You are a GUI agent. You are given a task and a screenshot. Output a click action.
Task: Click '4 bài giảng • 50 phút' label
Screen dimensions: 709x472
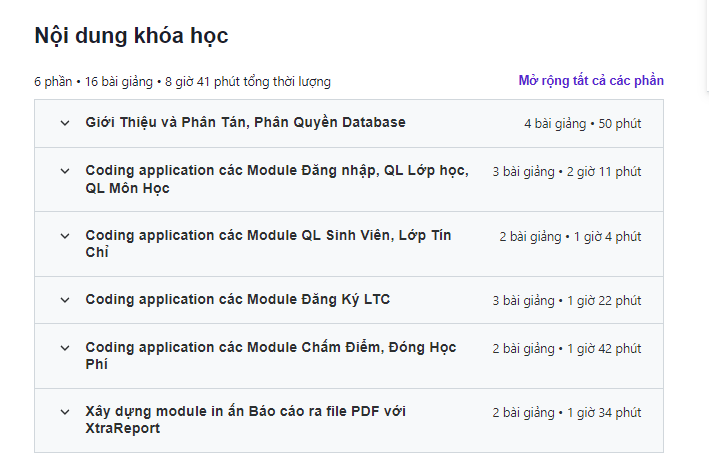coord(582,124)
